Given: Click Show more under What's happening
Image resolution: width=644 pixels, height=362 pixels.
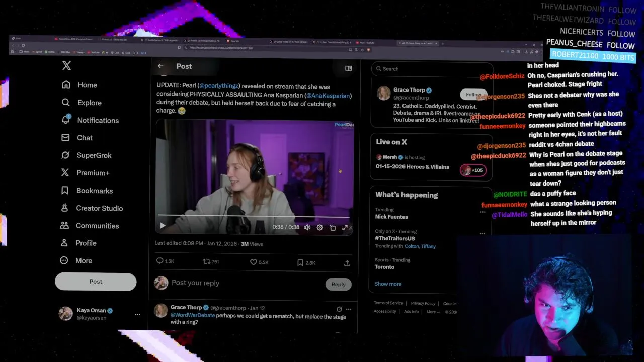Looking at the screenshot, I should click(x=388, y=284).
